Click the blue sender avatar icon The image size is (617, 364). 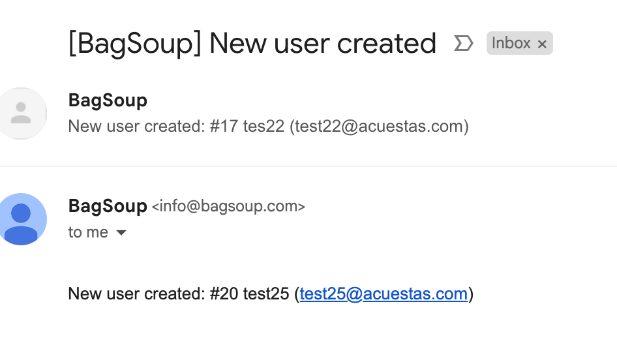(x=22, y=219)
